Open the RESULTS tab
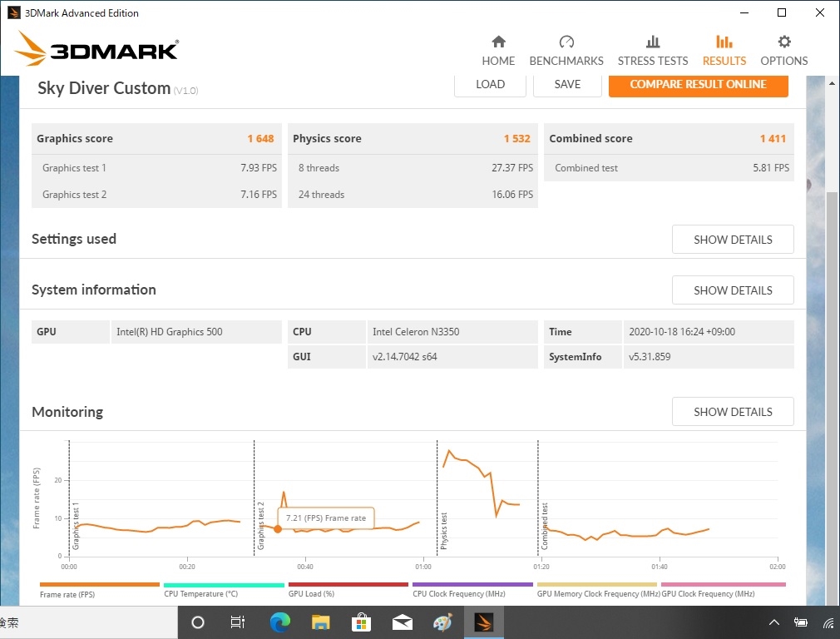 [724, 51]
